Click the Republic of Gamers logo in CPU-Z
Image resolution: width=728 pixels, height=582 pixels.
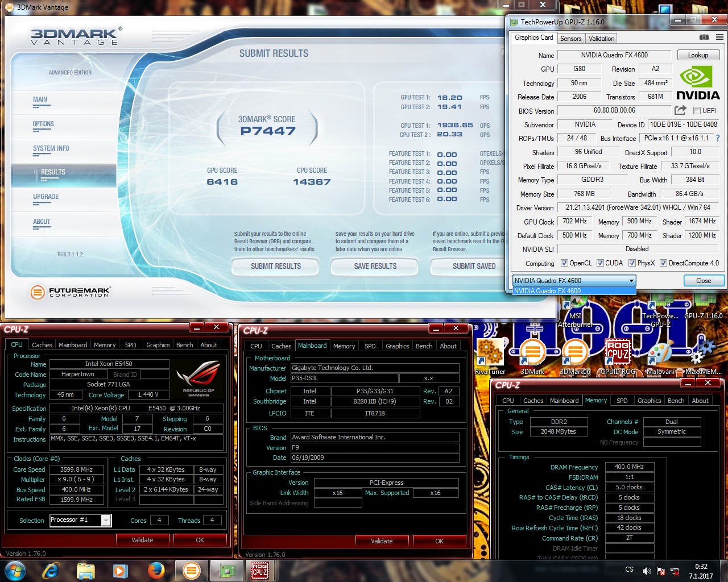pos(198,378)
